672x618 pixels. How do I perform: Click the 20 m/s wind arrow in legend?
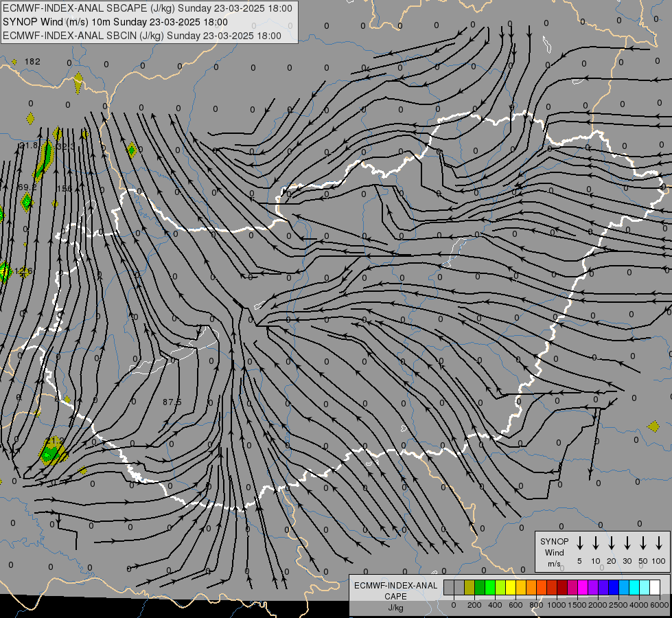[x=611, y=543]
